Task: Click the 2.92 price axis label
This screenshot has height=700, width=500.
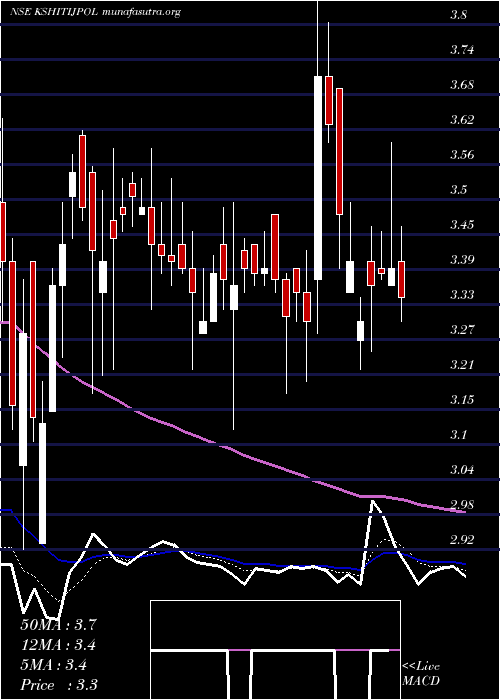Action: tap(462, 540)
